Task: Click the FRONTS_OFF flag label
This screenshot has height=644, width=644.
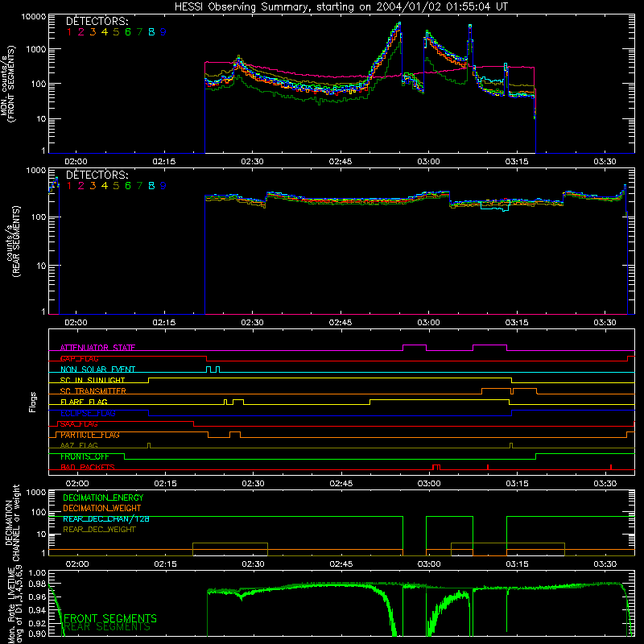Action: tap(85, 456)
